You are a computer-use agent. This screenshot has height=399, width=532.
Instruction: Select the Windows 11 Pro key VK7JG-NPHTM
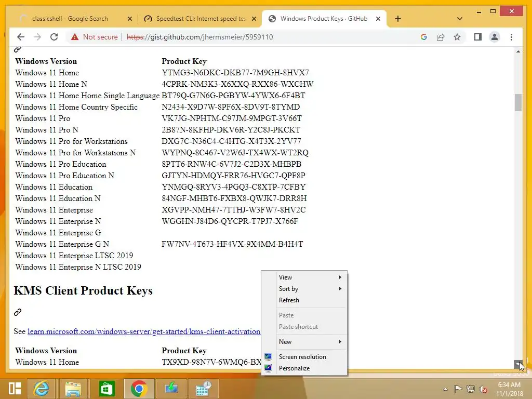(x=232, y=118)
